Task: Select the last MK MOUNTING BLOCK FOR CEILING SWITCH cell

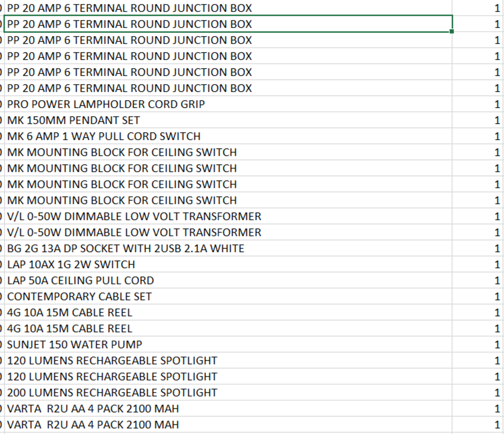Action: (x=228, y=200)
